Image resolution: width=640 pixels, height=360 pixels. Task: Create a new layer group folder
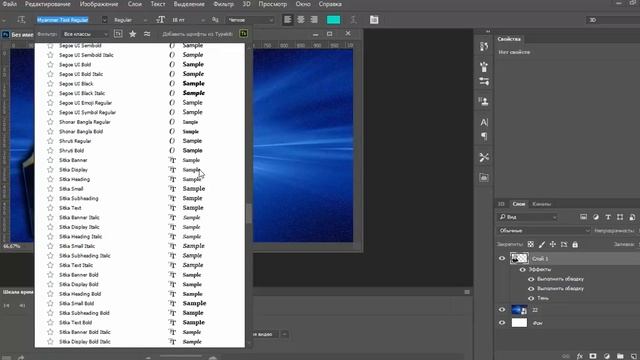click(x=620, y=356)
